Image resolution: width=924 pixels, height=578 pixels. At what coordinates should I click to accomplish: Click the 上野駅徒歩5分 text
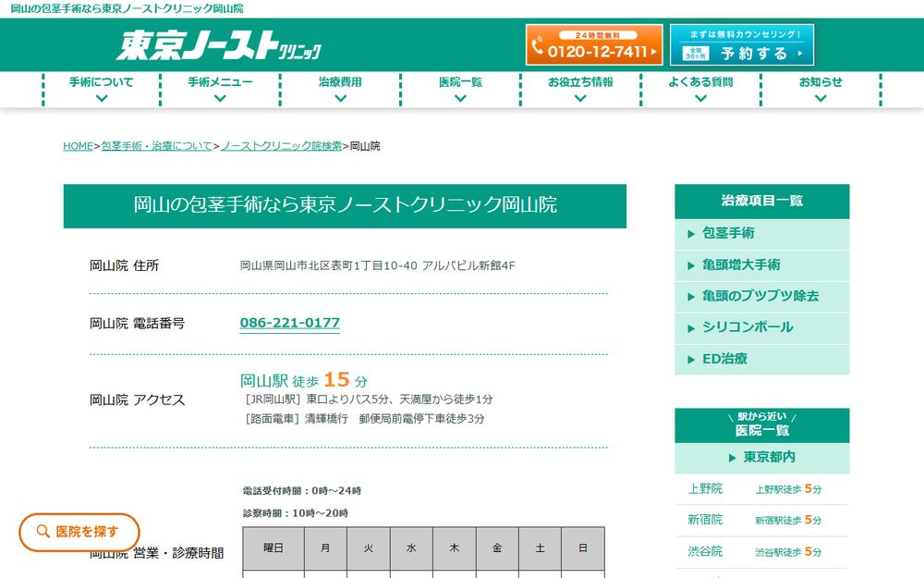click(788, 489)
